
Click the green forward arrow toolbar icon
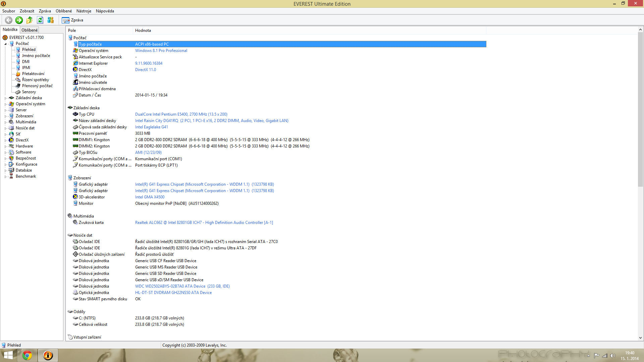19,20
